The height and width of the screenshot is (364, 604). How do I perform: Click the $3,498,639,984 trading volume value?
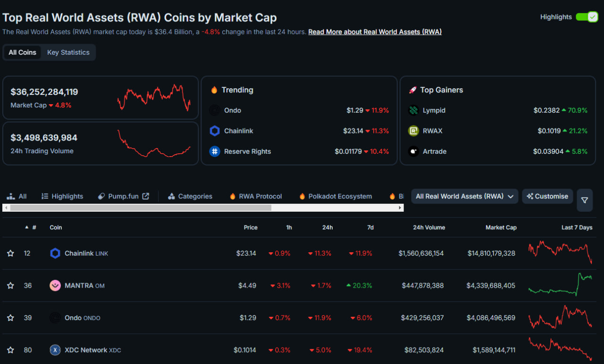point(44,138)
